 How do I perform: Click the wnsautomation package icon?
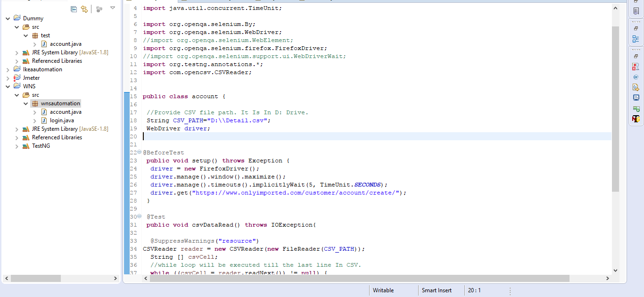(x=35, y=103)
